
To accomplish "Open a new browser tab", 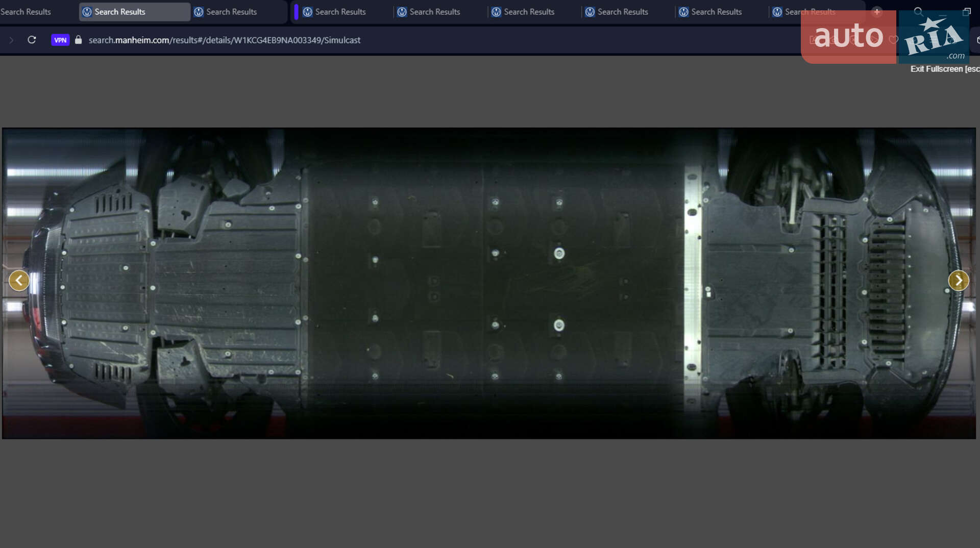I will tap(877, 12).
